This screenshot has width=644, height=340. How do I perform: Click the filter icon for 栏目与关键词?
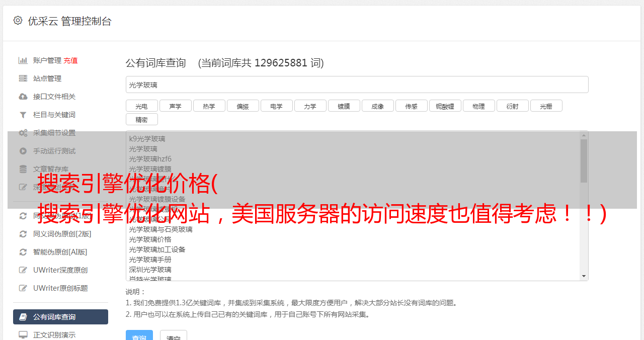coord(23,115)
